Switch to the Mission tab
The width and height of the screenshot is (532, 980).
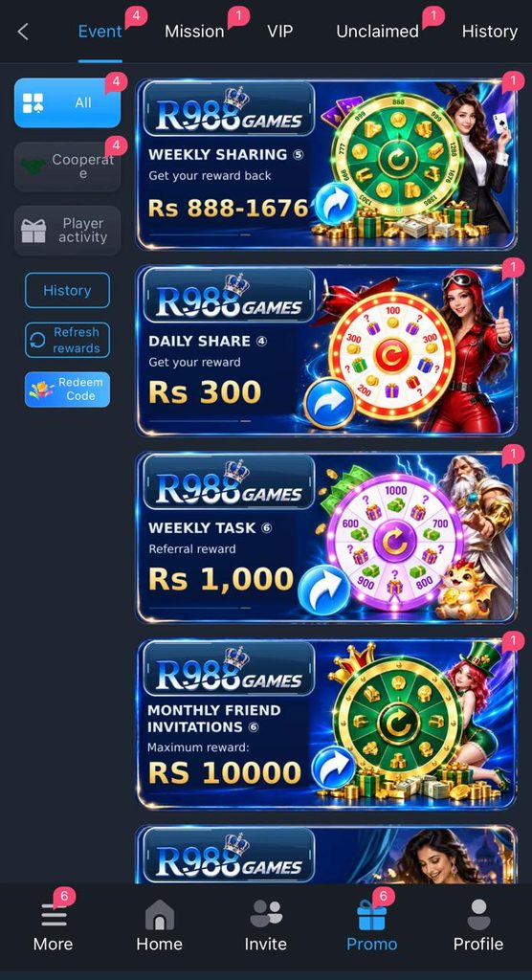[194, 32]
